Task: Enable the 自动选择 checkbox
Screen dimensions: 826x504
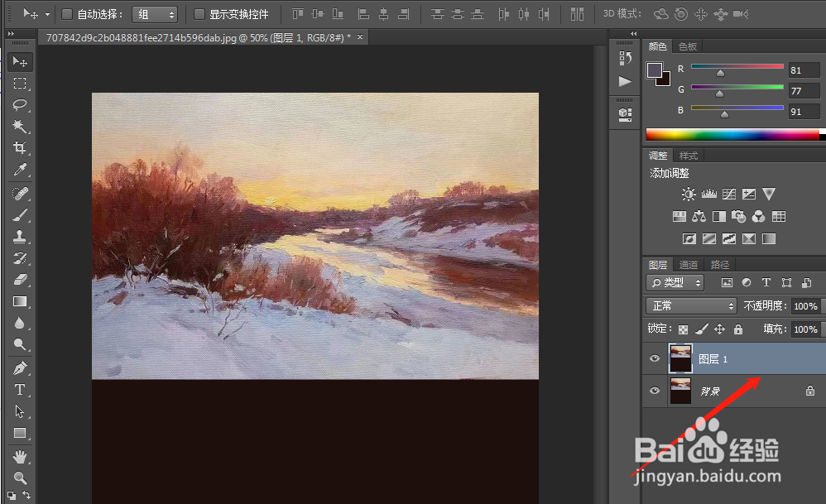Action: point(67,14)
